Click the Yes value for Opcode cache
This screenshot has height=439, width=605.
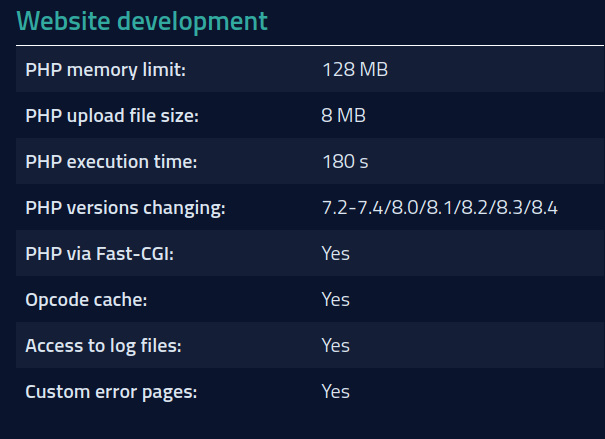(x=336, y=299)
